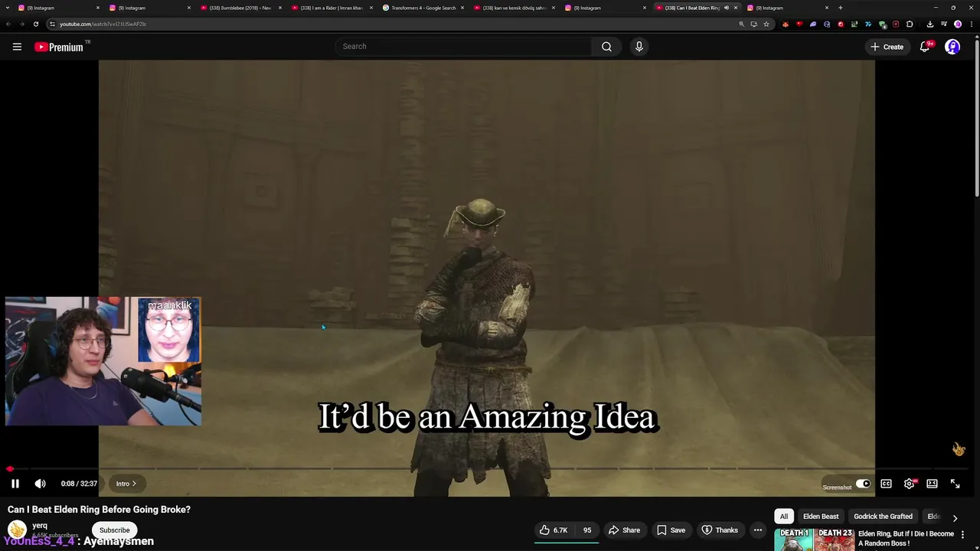Start voice search with microphone icon
Image resolution: width=980 pixels, height=551 pixels.
click(x=639, y=47)
